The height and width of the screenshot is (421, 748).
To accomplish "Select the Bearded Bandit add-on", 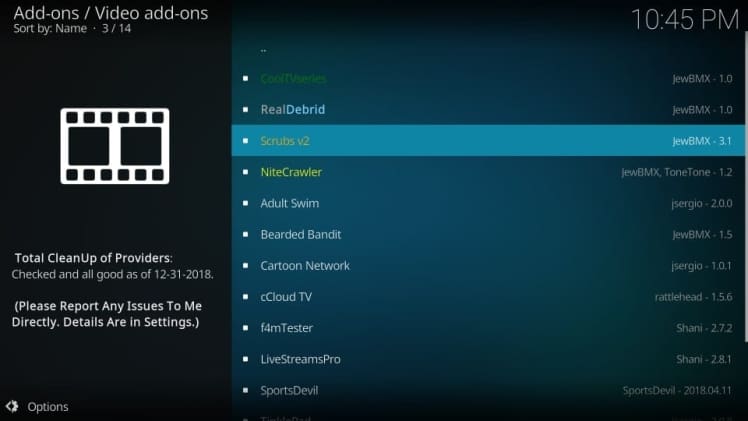I will [300, 234].
